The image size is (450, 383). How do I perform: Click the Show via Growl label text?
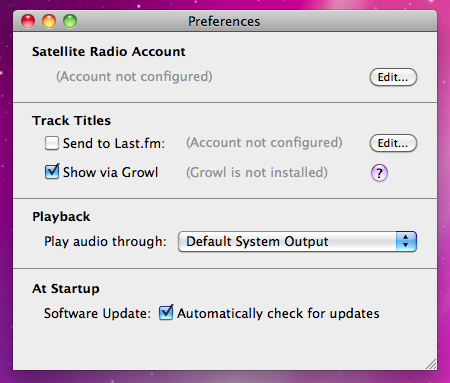pyautogui.click(x=110, y=172)
